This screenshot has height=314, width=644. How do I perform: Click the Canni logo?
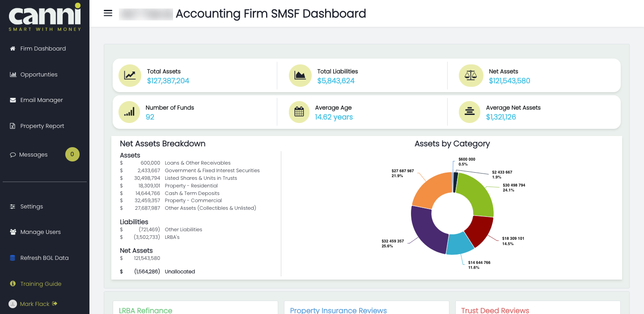[45, 17]
